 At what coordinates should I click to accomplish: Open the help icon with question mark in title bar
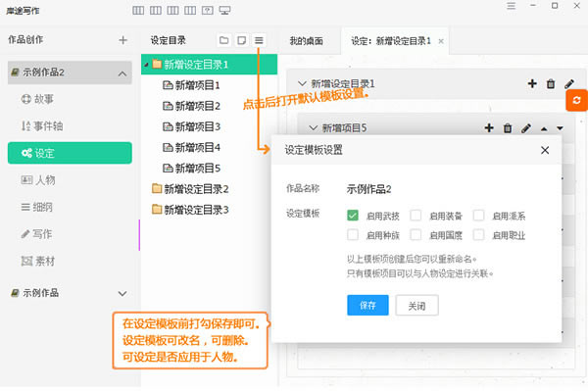[x=208, y=11]
